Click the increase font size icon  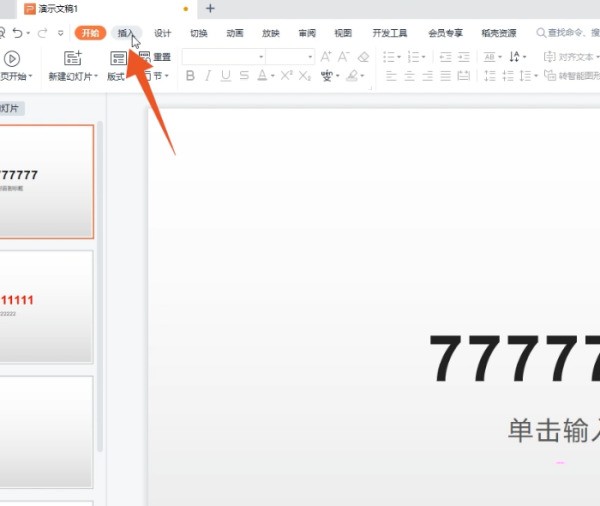point(325,57)
